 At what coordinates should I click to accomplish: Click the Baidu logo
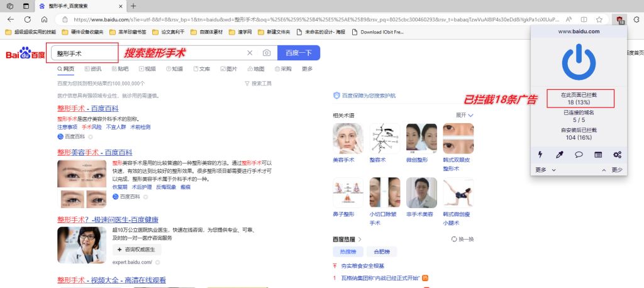[25, 53]
